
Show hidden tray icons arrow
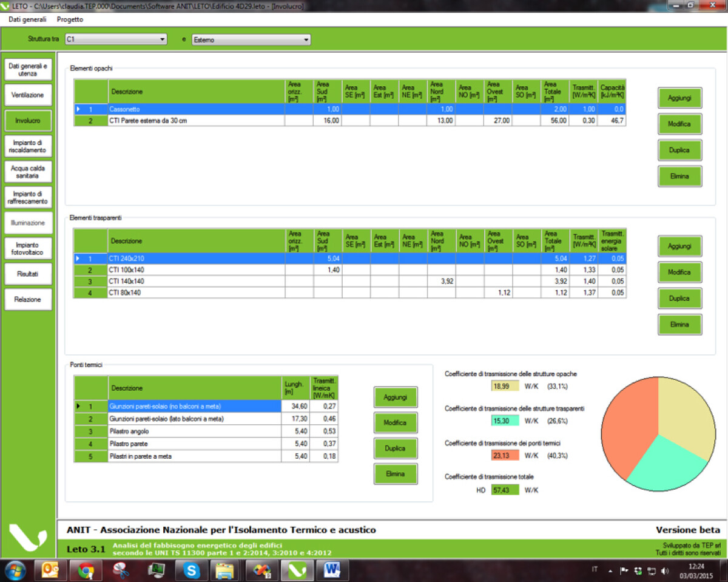[x=610, y=571]
